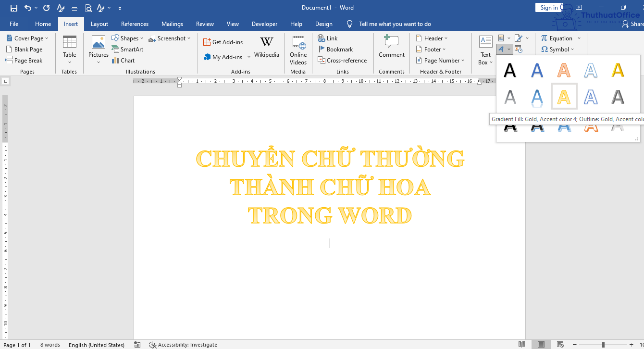This screenshot has height=349, width=644.
Task: Add a Bookmark
Action: pyautogui.click(x=336, y=49)
